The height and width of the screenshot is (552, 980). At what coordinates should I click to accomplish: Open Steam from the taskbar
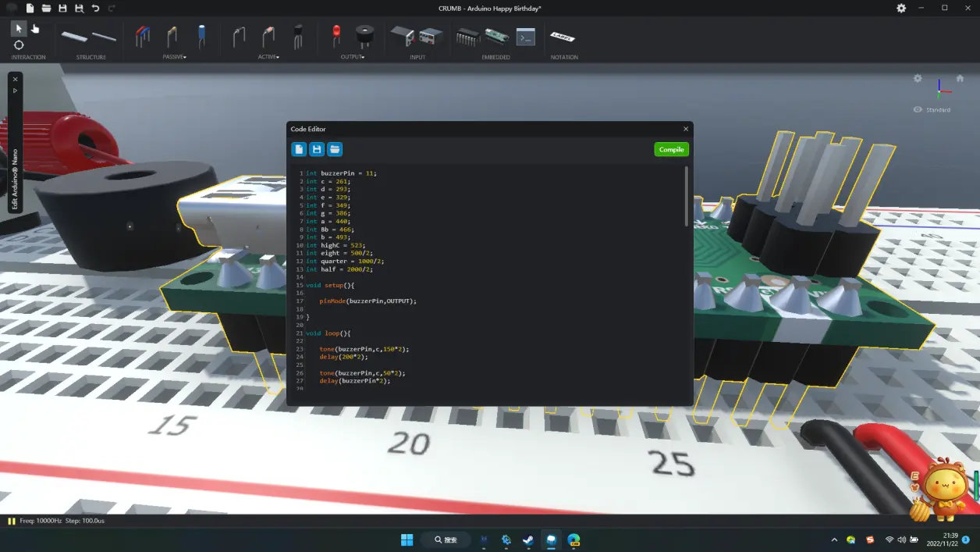[528, 540]
